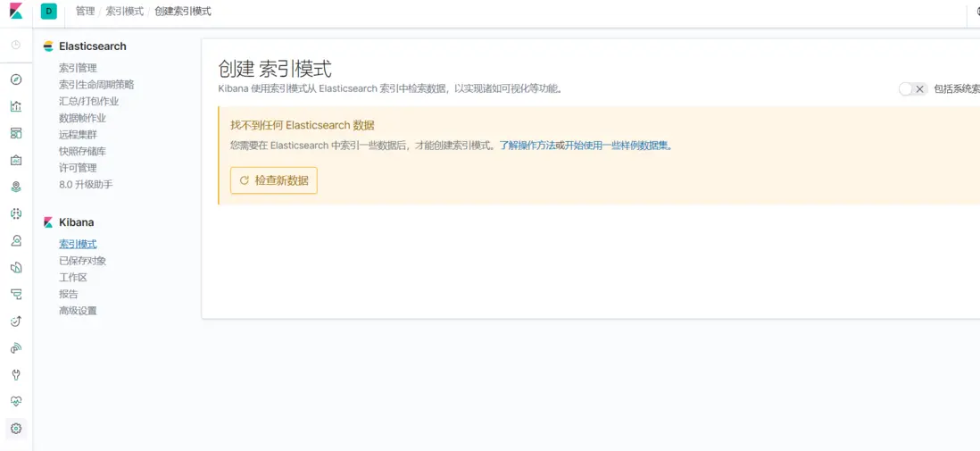Click the 创建 索引模式 page title
Screen dimensions: 980x451
point(275,68)
